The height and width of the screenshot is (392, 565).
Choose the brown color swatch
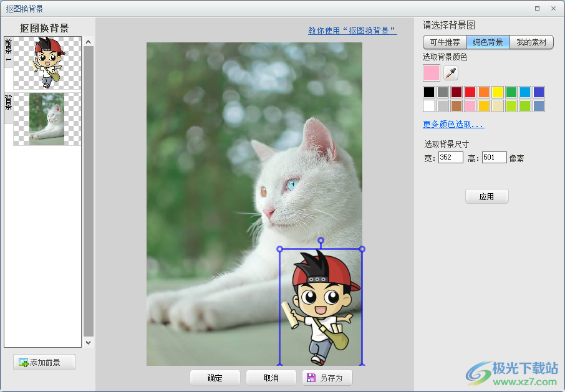[x=456, y=106]
